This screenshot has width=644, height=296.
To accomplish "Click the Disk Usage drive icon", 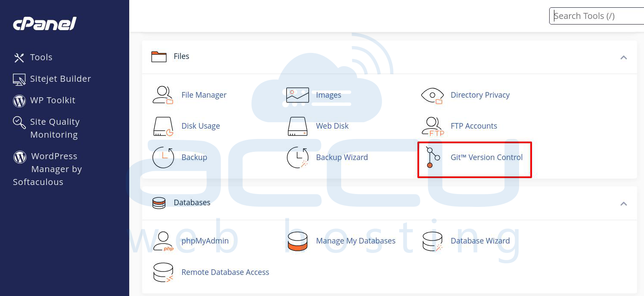I will point(163,126).
